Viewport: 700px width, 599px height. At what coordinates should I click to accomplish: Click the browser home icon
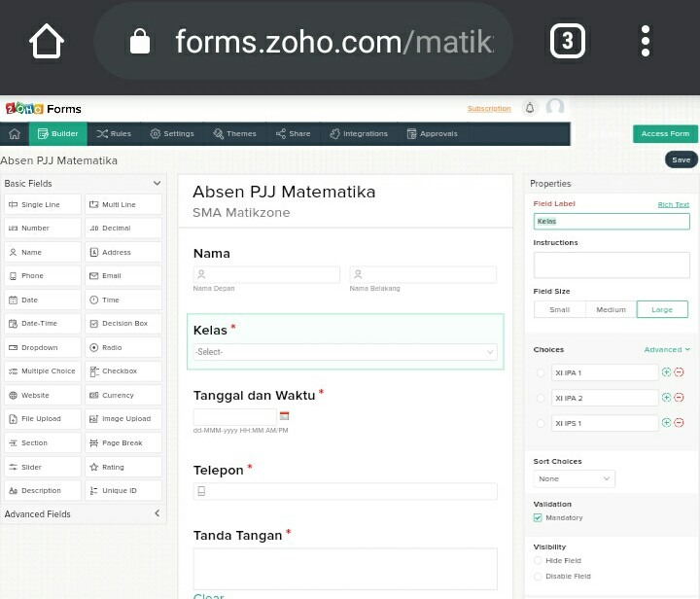pos(46,42)
